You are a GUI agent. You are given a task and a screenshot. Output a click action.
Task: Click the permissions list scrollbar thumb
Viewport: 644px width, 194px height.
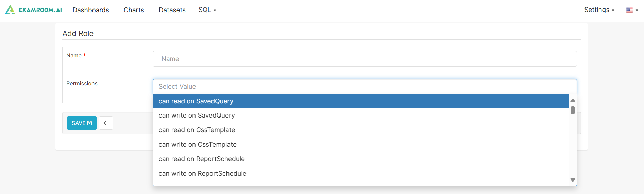pyautogui.click(x=573, y=110)
